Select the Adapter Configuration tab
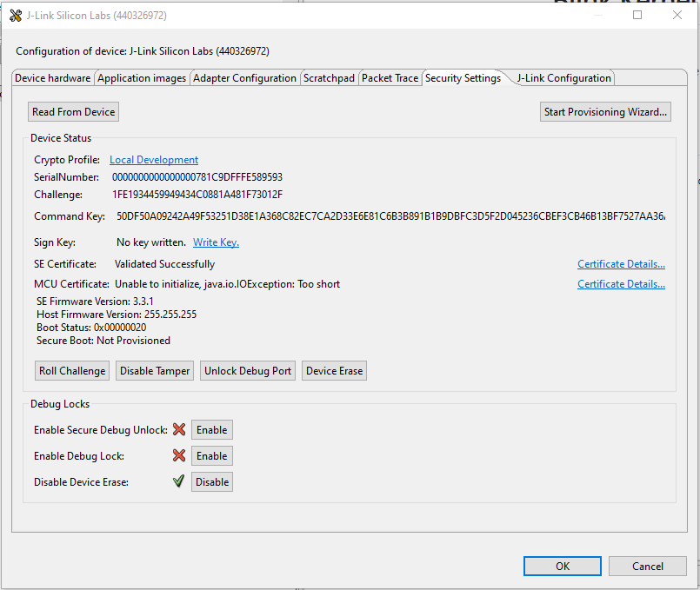The width and height of the screenshot is (700, 590). coord(244,77)
